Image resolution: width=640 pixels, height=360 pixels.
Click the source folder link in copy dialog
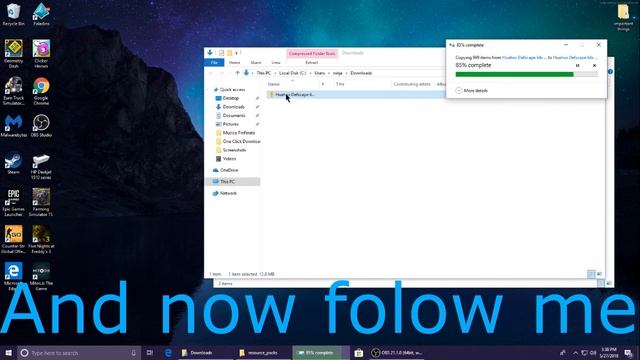[523, 58]
